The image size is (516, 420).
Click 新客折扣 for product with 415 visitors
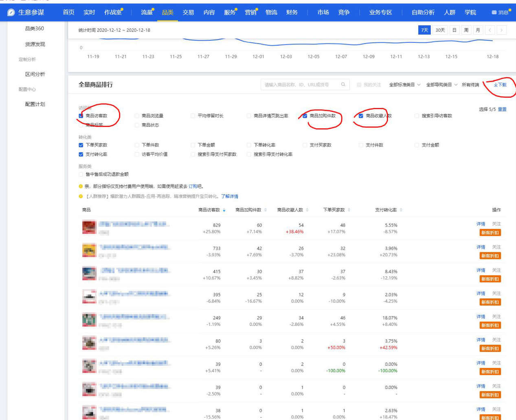pyautogui.click(x=490, y=279)
